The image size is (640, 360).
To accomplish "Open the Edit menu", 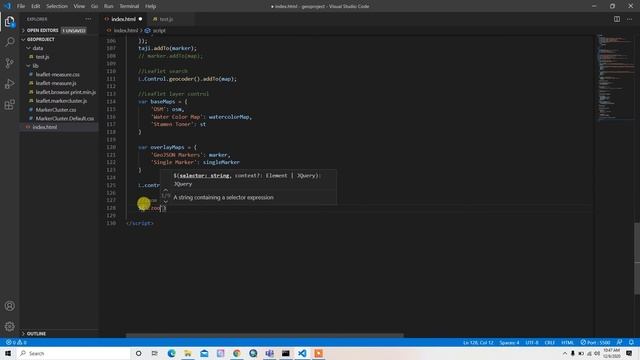I will click(36, 6).
